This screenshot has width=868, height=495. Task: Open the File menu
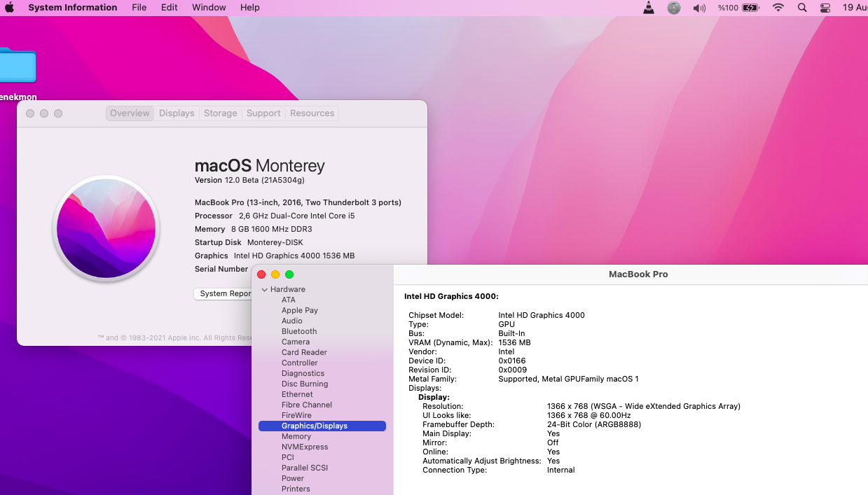pos(139,8)
